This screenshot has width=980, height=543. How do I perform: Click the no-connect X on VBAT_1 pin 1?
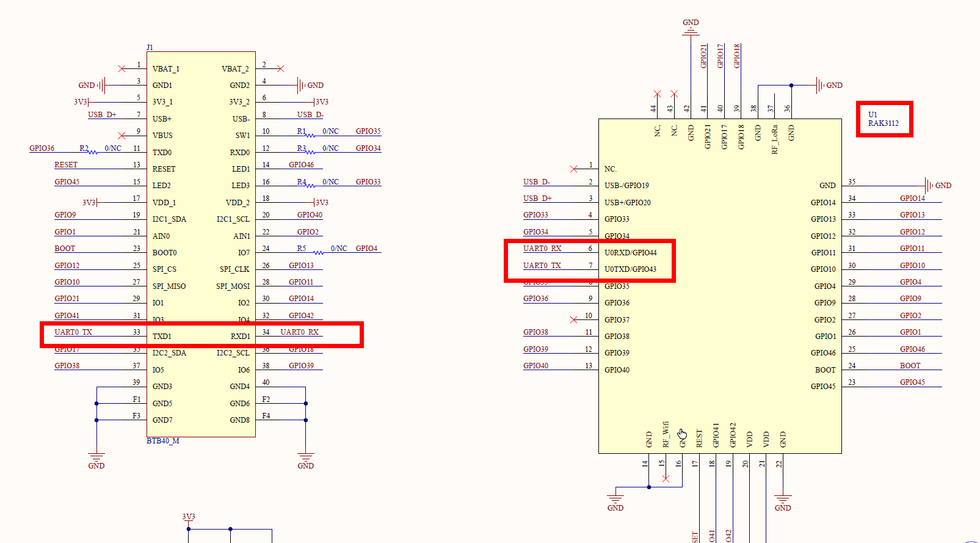click(122, 68)
